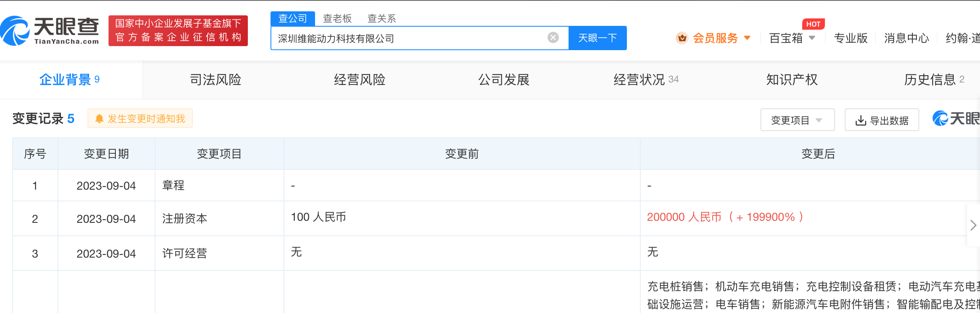Go to the 知识产权 tab
Viewport: 980px width, 313px height.
[x=792, y=80]
